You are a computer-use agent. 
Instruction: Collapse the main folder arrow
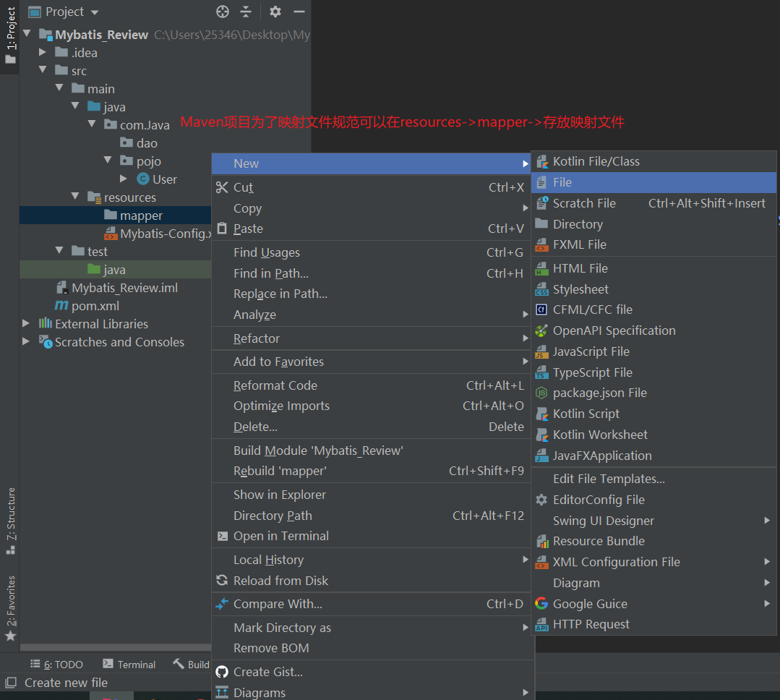59,87
